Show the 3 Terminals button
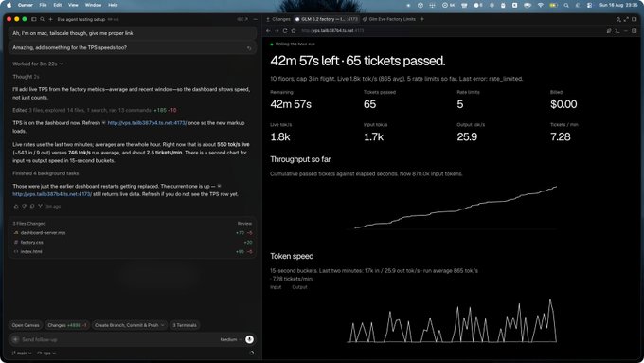This screenshot has width=644, height=363. [185, 325]
